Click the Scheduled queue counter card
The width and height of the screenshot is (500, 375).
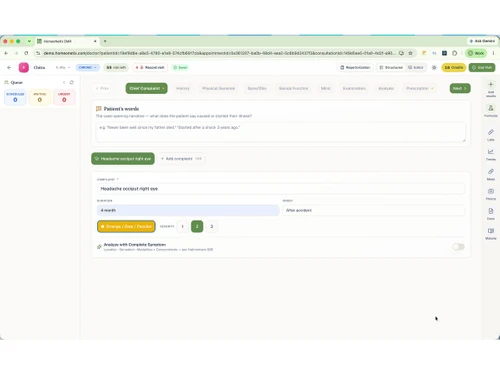tap(15, 97)
